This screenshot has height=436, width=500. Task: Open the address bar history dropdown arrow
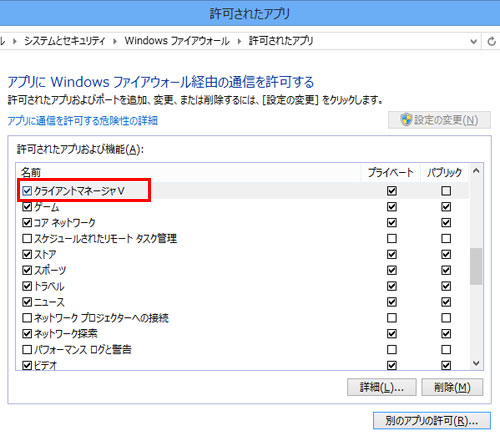(x=473, y=42)
